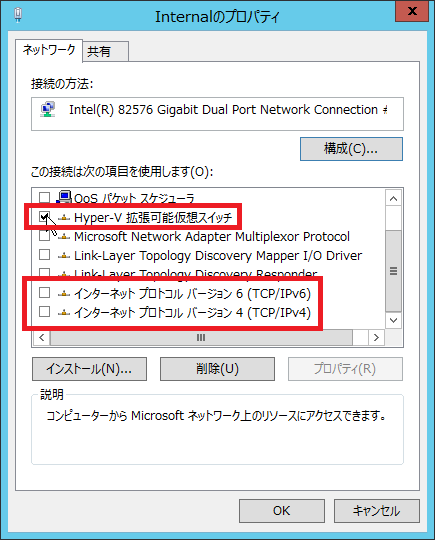Close the Internal properties dialog
The height and width of the screenshot is (540, 435).
(412, 11)
